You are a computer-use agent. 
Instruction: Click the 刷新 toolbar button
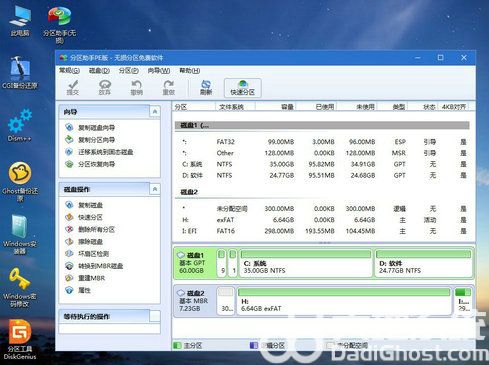(x=206, y=88)
